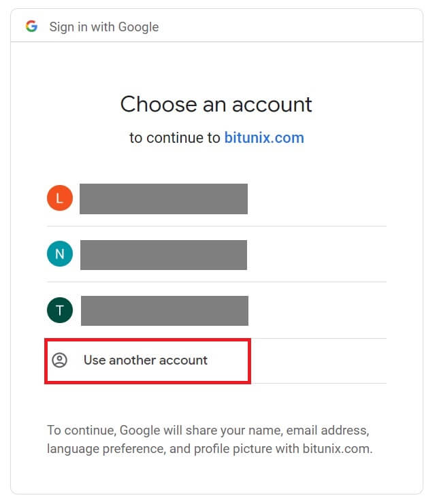The height and width of the screenshot is (504, 439).
Task: Click "Use another account" label
Action: (x=145, y=360)
